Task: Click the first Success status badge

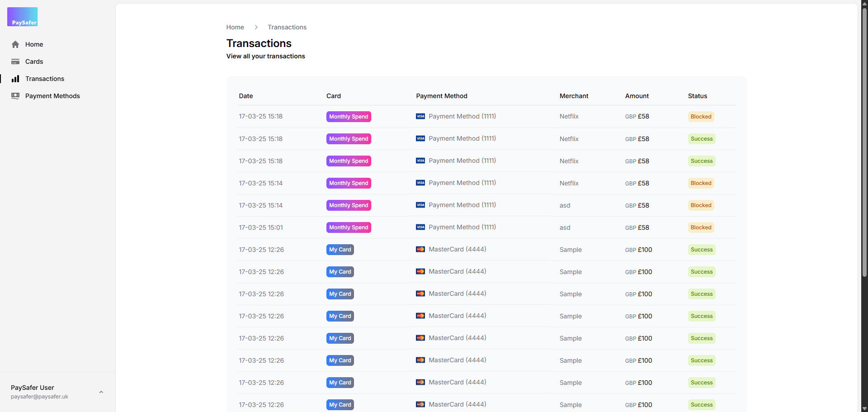Action: click(702, 139)
